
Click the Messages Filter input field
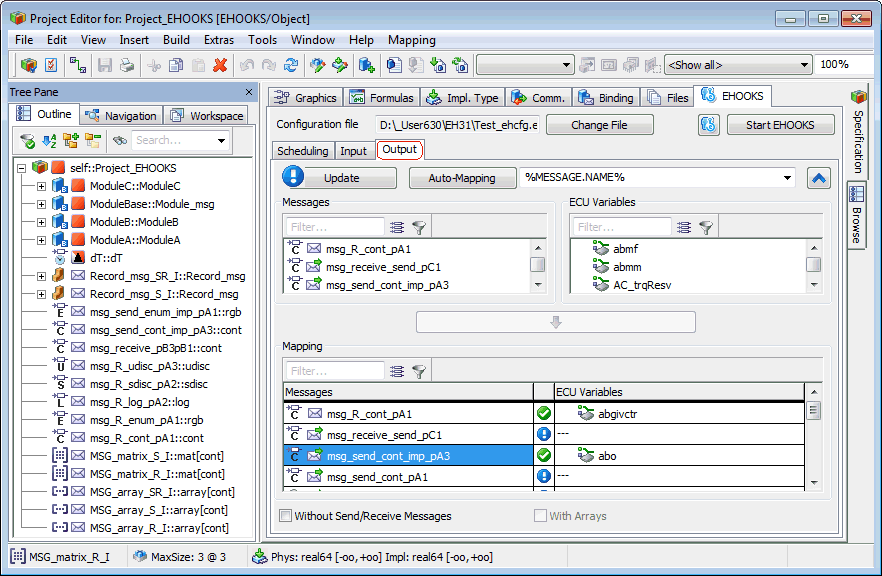click(x=335, y=227)
